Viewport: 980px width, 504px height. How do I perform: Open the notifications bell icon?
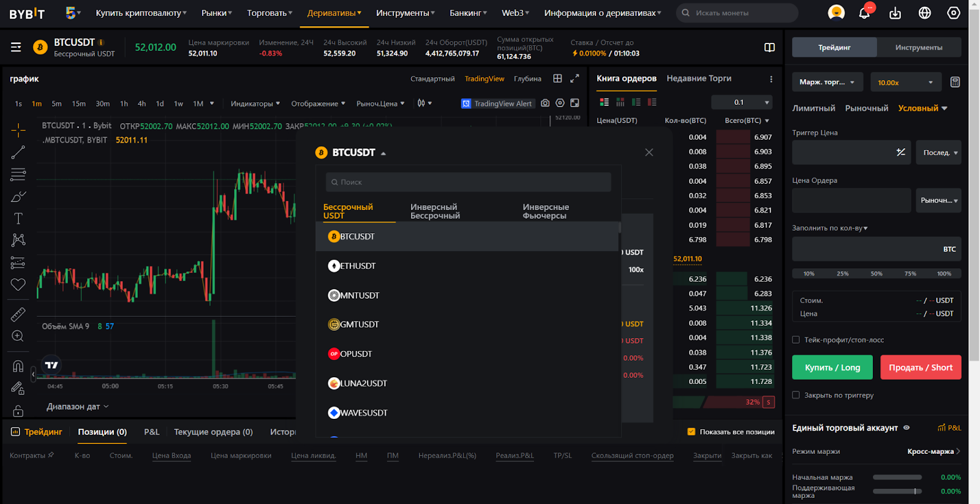[x=864, y=13]
